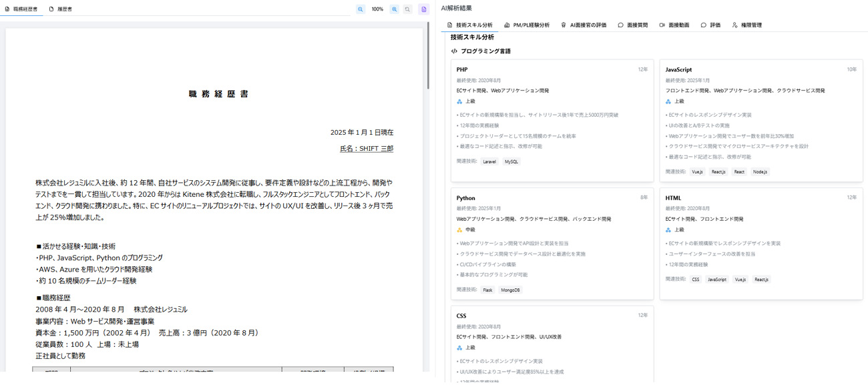Click the 8年 experience value in Python card

point(644,198)
